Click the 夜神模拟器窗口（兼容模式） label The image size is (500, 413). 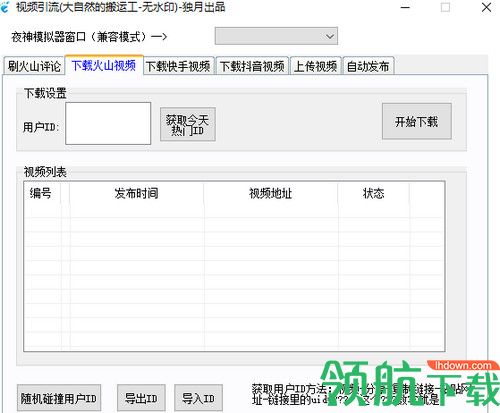pyautogui.click(x=89, y=36)
